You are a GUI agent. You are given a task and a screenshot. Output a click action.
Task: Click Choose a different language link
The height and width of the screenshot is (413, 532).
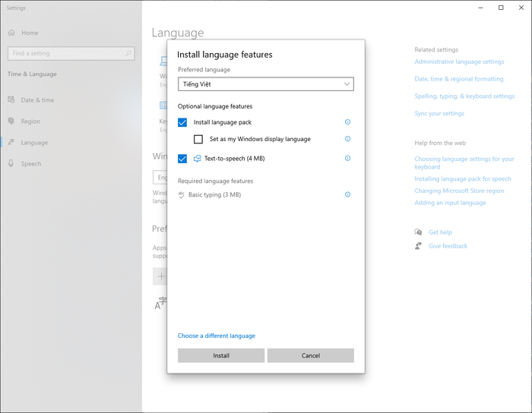click(x=217, y=336)
